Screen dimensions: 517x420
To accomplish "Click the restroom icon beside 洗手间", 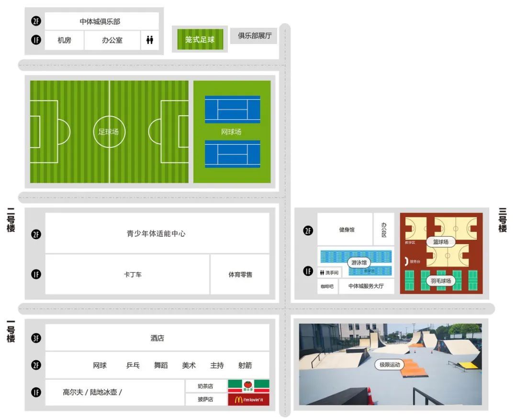I will coord(322,273).
